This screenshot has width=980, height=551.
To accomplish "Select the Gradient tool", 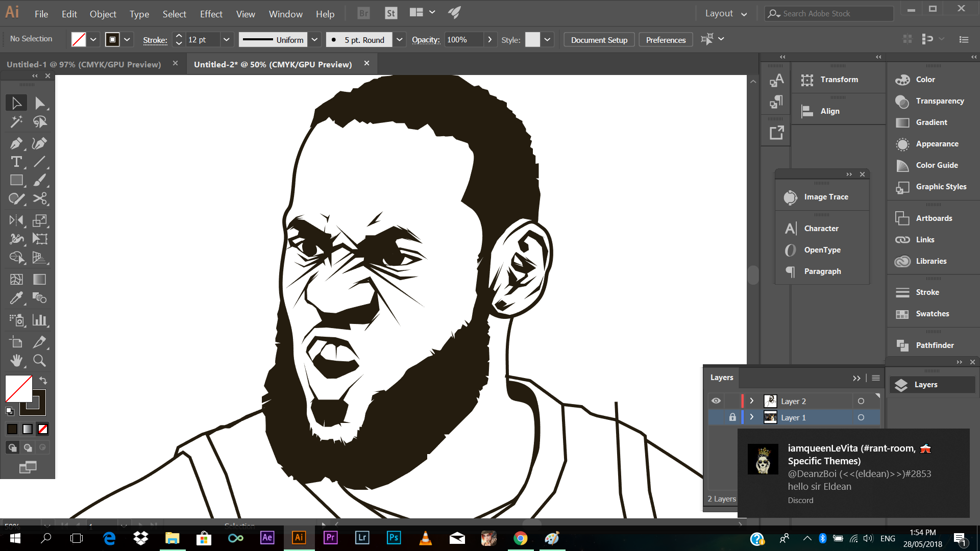I will [x=40, y=280].
